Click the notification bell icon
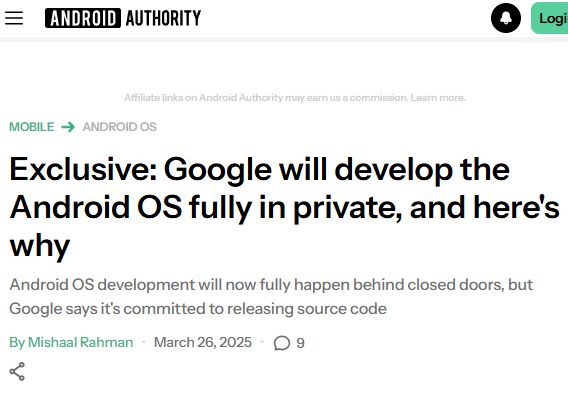 coord(506,18)
